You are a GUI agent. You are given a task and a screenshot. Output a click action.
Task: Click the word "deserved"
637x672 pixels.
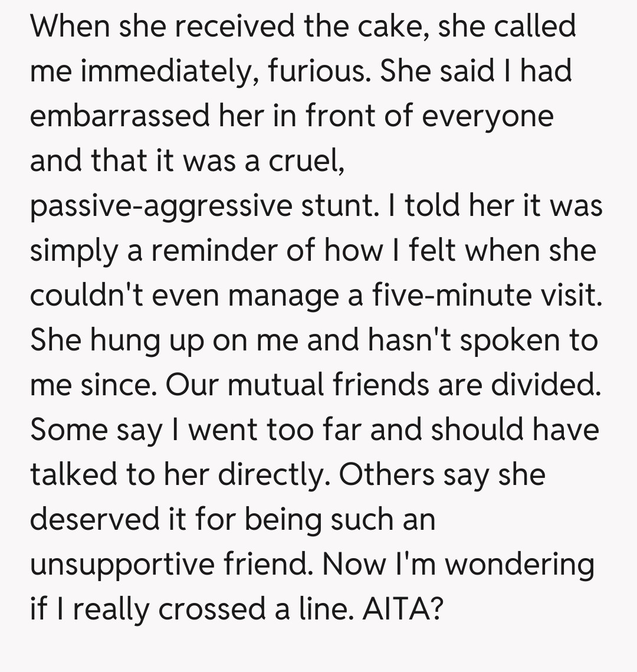[90, 520]
